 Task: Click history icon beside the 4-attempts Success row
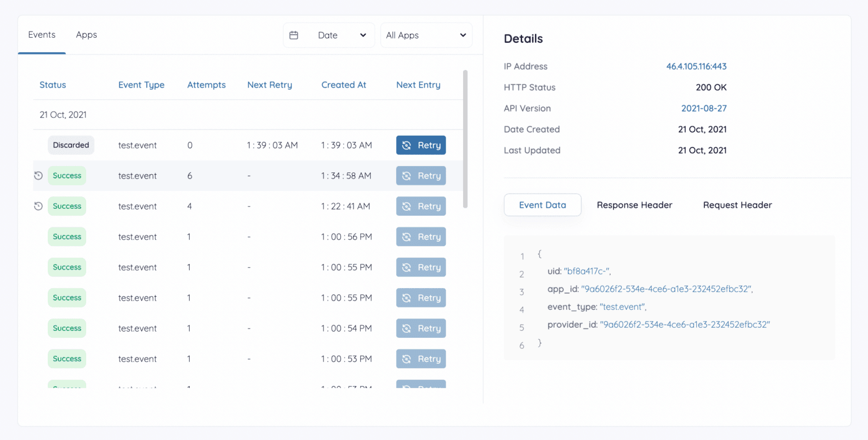[x=38, y=206]
